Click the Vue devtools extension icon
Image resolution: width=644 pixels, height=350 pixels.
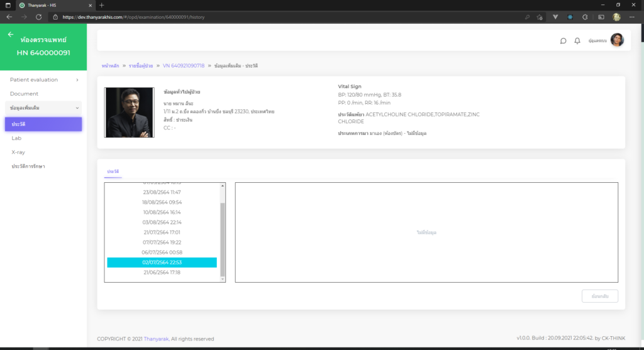click(x=555, y=17)
